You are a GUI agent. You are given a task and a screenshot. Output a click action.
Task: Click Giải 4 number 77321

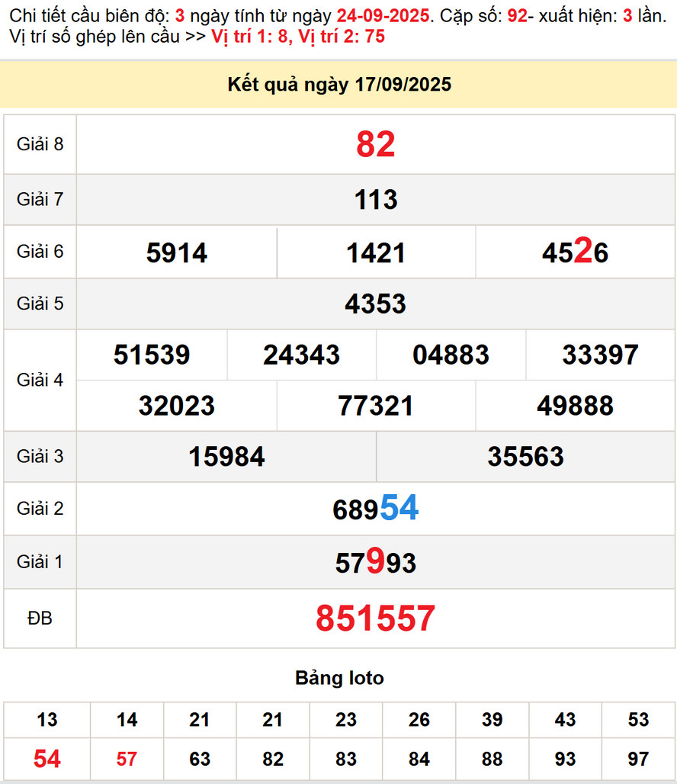click(376, 406)
